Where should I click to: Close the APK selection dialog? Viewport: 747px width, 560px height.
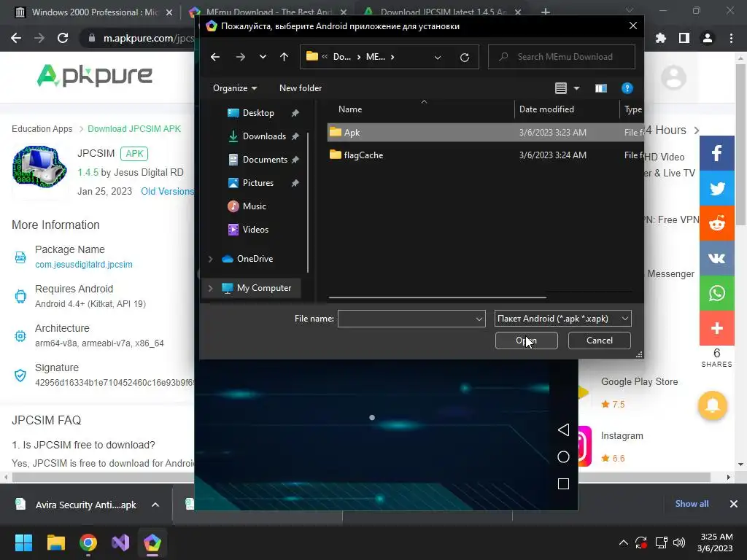(632, 26)
